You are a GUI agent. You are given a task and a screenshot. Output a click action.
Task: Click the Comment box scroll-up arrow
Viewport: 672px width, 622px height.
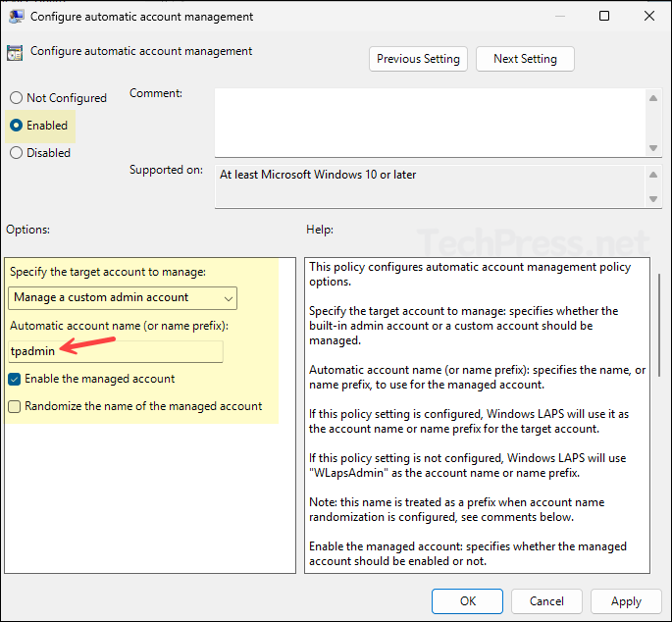(653, 98)
